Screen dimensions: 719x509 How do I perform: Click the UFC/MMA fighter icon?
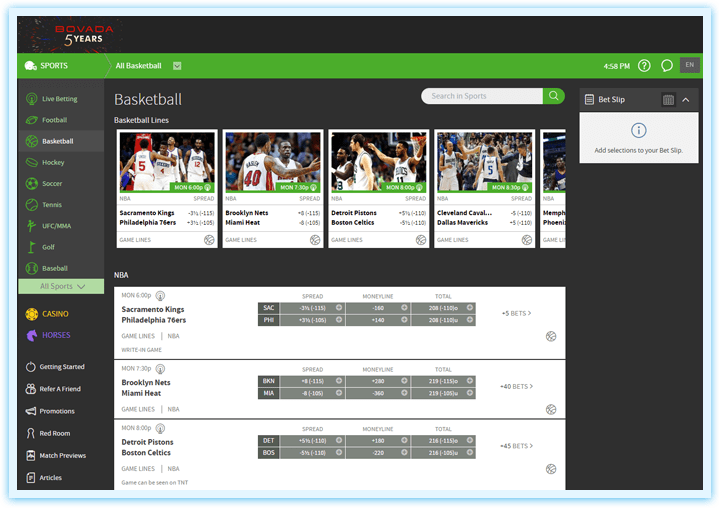pyautogui.click(x=31, y=226)
